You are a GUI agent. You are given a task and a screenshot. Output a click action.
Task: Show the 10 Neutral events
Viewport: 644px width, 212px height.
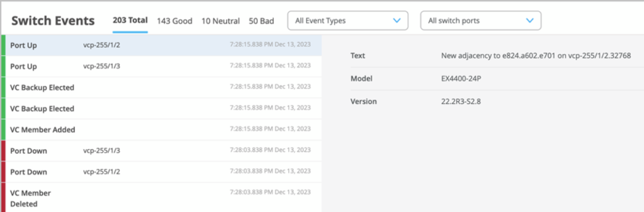click(220, 21)
